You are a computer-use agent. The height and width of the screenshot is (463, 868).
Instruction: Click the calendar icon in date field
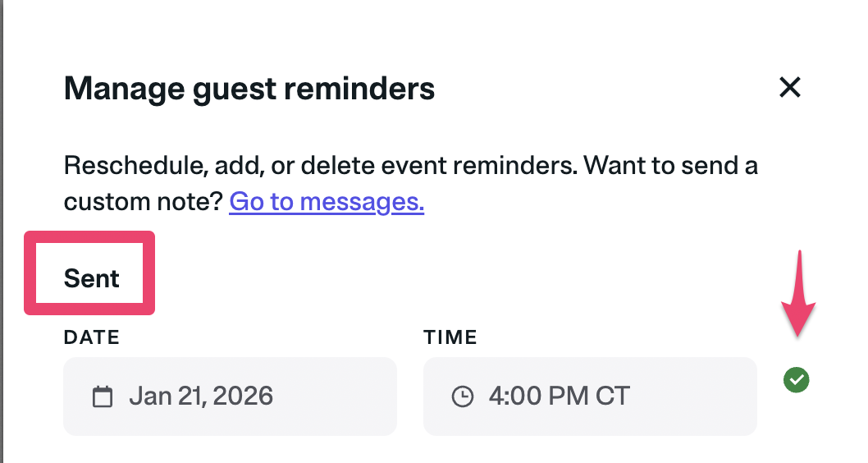pyautogui.click(x=103, y=397)
